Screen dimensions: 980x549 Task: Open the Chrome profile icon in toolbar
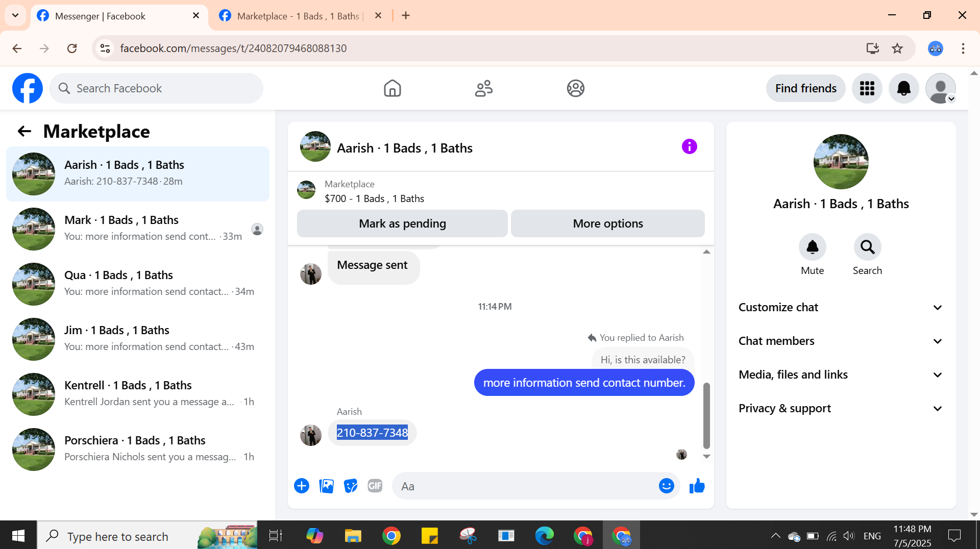click(936, 48)
